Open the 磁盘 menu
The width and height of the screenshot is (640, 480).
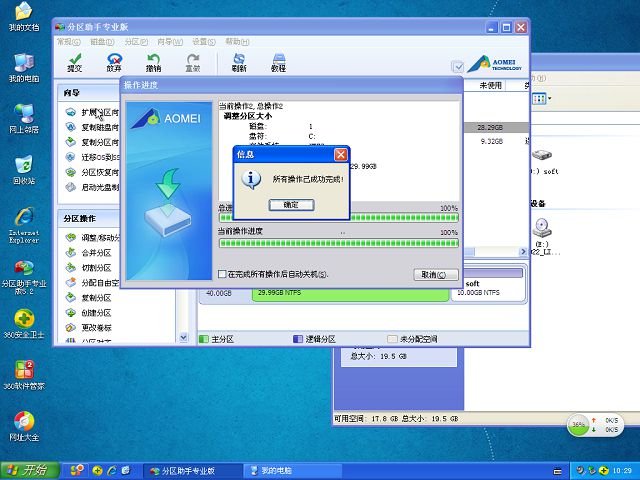pyautogui.click(x=102, y=42)
